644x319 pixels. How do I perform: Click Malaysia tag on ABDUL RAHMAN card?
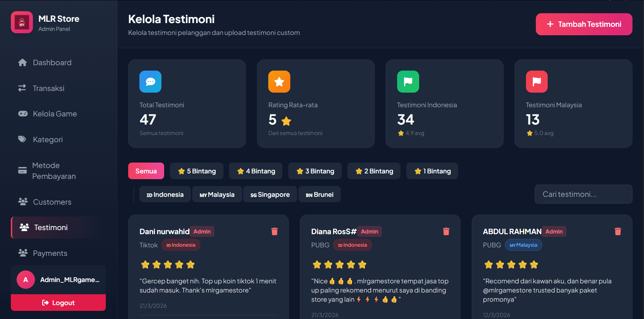click(523, 245)
